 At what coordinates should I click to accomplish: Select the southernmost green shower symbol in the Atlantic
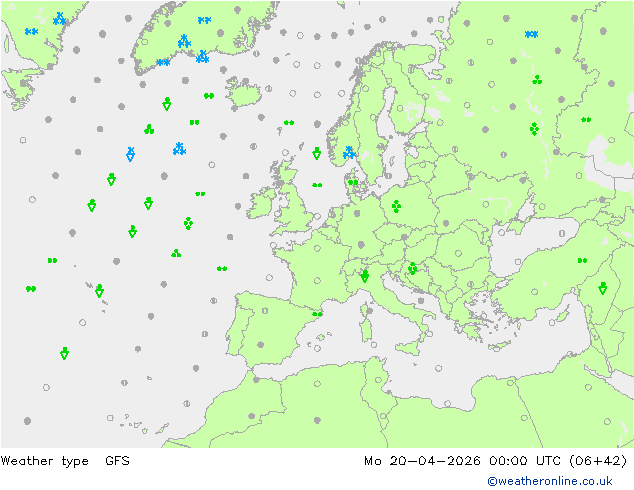[x=64, y=353]
